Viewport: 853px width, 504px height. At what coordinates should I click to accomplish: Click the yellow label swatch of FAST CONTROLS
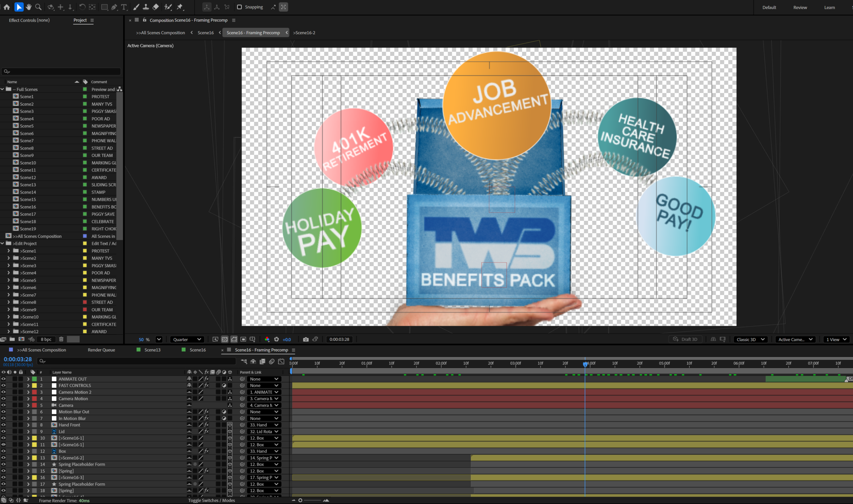[x=35, y=385]
